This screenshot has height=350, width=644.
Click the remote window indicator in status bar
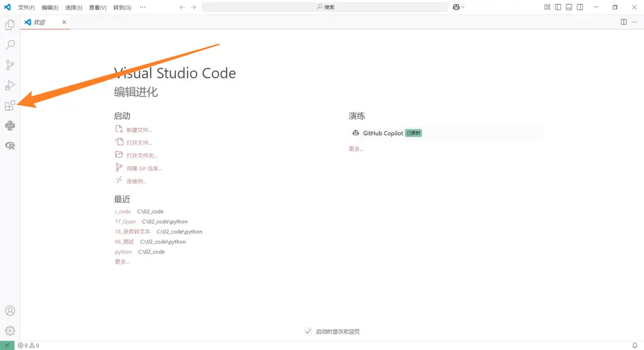[x=7, y=345]
